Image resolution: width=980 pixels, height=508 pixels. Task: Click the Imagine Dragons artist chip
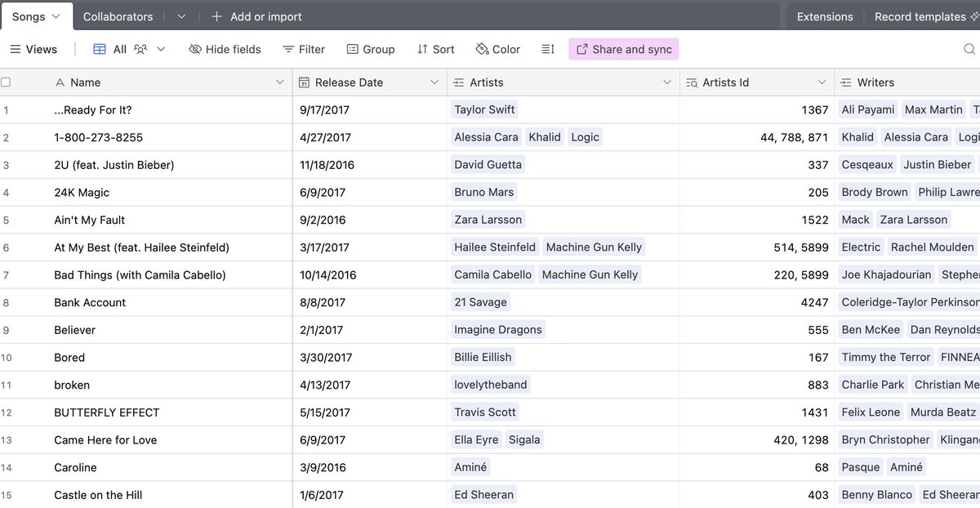(498, 329)
